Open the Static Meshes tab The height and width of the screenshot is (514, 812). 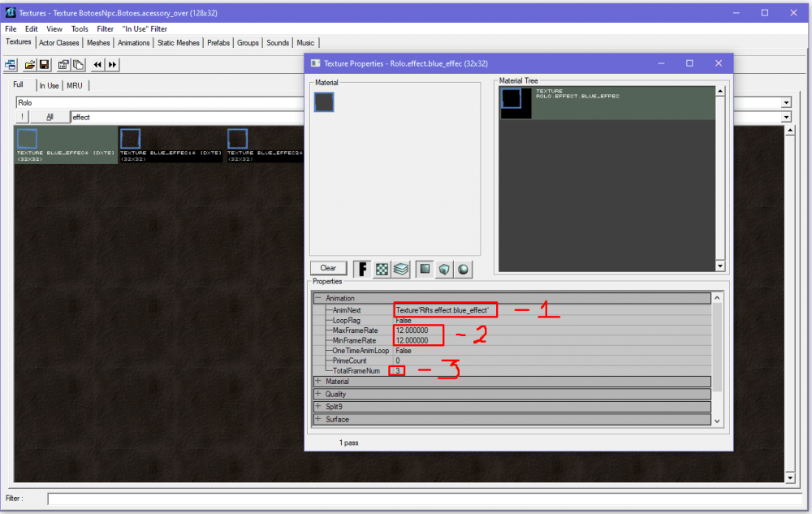point(178,42)
